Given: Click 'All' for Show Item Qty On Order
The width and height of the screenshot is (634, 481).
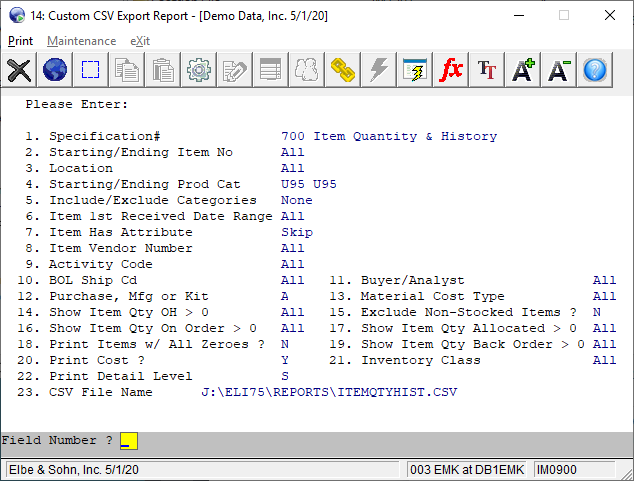Looking at the screenshot, I should click(292, 328).
